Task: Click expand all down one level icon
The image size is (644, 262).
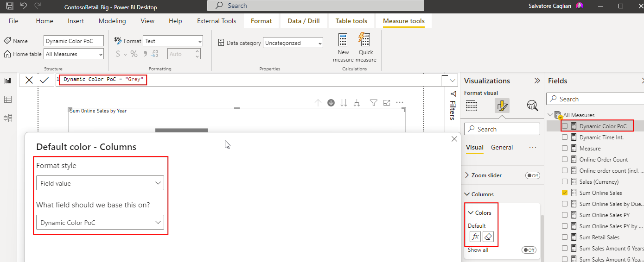Action: pyautogui.click(x=357, y=103)
